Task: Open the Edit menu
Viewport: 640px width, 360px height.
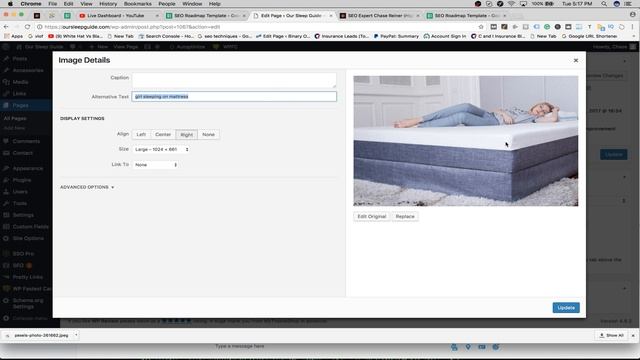Action: 68,4
